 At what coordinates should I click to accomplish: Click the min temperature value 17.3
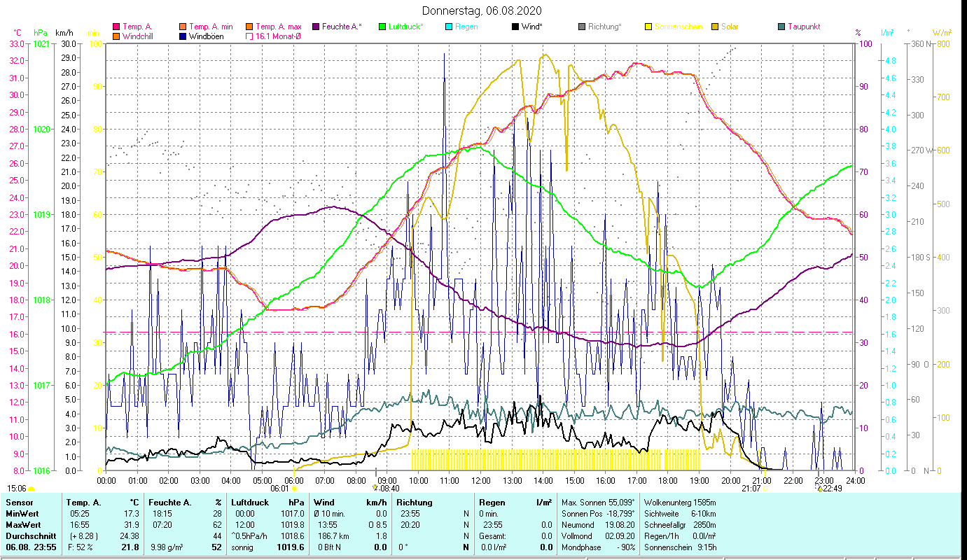[132, 514]
